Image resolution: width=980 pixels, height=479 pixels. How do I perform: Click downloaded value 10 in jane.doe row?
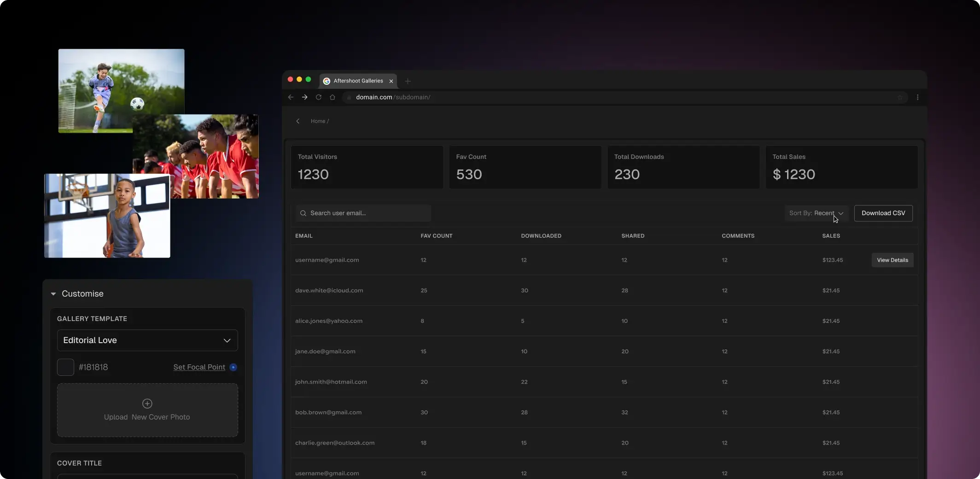click(x=524, y=351)
